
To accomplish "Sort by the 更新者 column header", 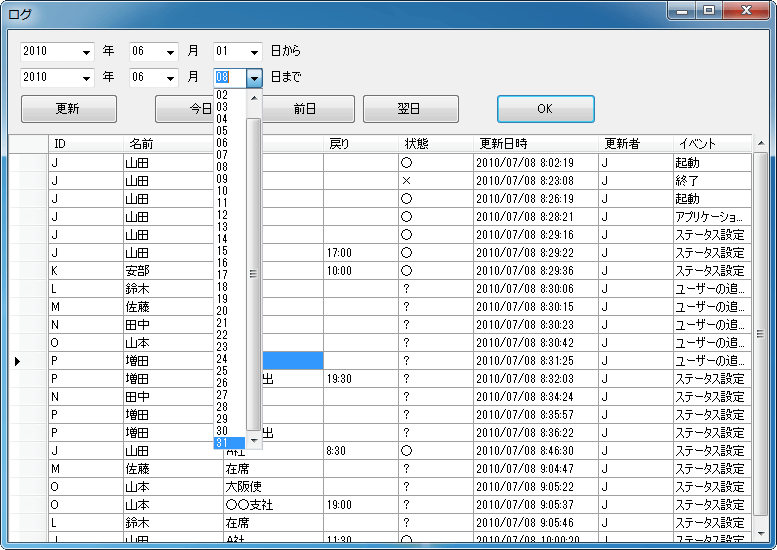I will point(635,144).
